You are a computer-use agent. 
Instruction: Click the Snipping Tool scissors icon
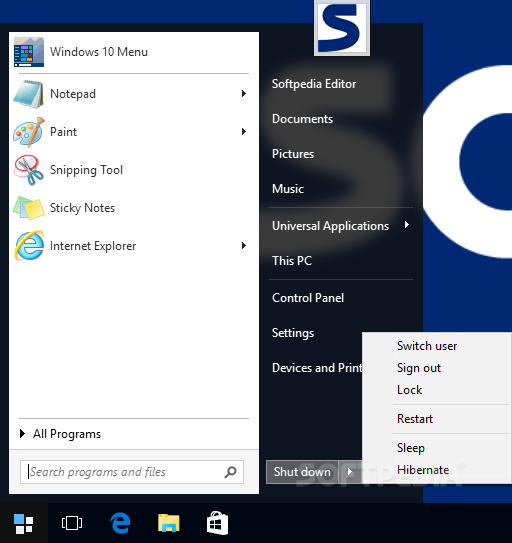29,170
